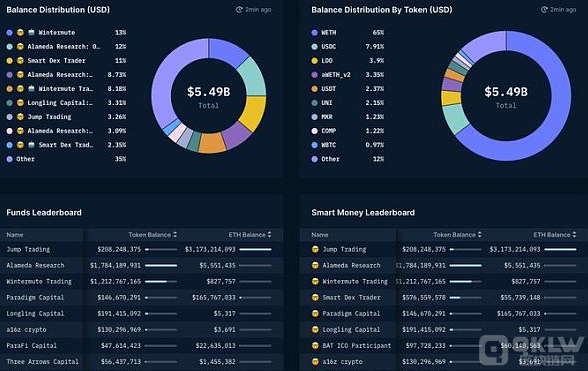Click the WETH color dot in token legend
Screen dimensions: 588x371
point(315,33)
